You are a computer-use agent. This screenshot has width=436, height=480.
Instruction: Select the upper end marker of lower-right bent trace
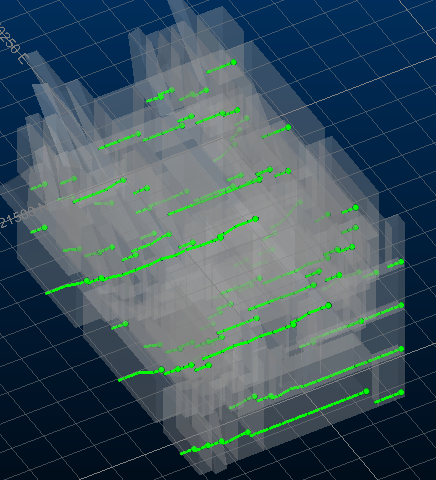[x=328, y=305]
